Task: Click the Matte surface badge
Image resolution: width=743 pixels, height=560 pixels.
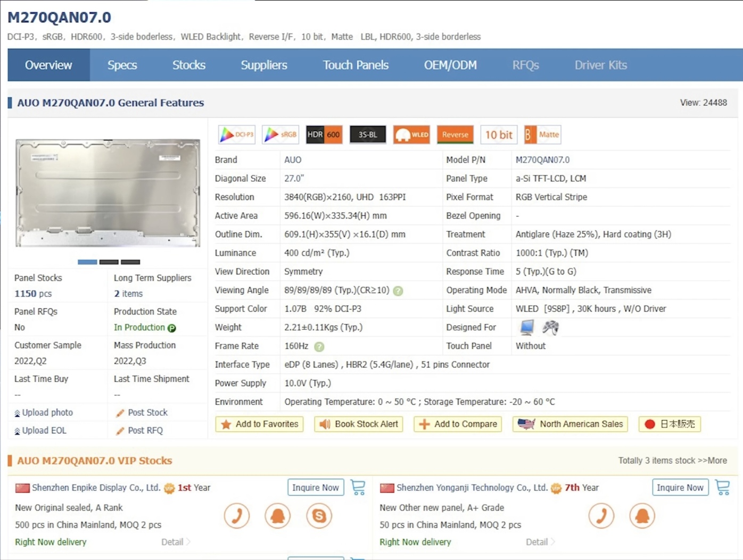Action: click(542, 135)
